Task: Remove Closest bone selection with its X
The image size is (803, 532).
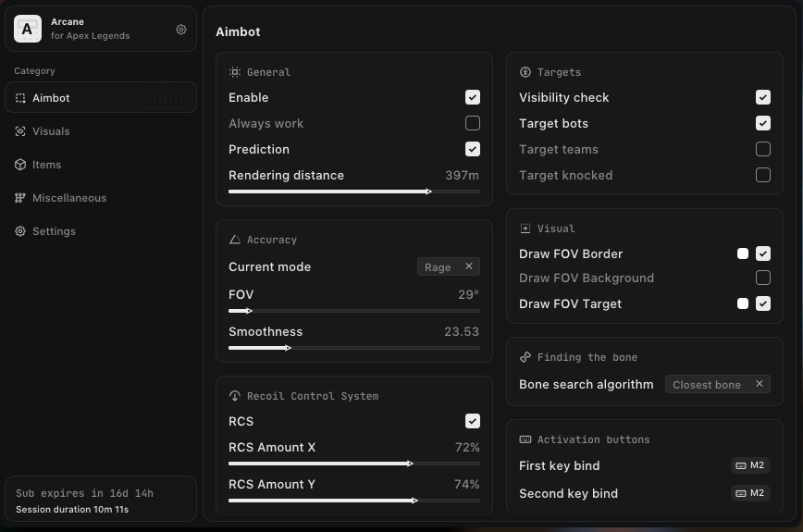Action: point(760,384)
